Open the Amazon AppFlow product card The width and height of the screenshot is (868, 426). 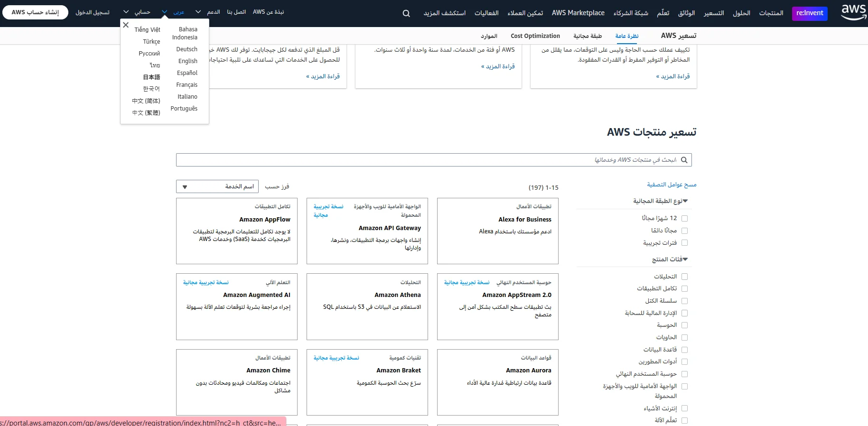(x=237, y=231)
